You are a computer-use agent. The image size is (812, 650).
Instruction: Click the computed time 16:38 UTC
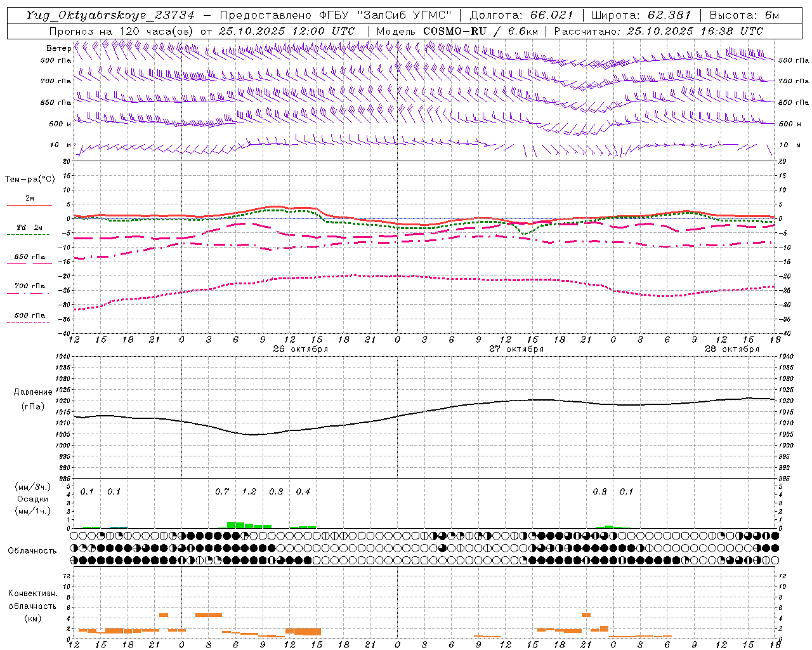[x=733, y=31]
